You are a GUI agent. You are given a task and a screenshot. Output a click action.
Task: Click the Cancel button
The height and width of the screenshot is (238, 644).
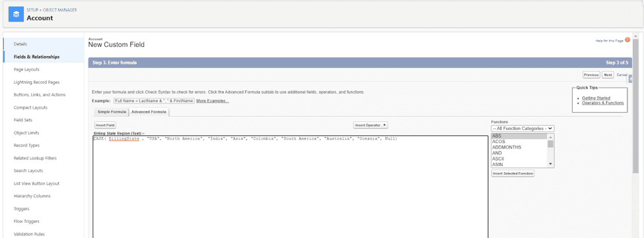[622, 75]
